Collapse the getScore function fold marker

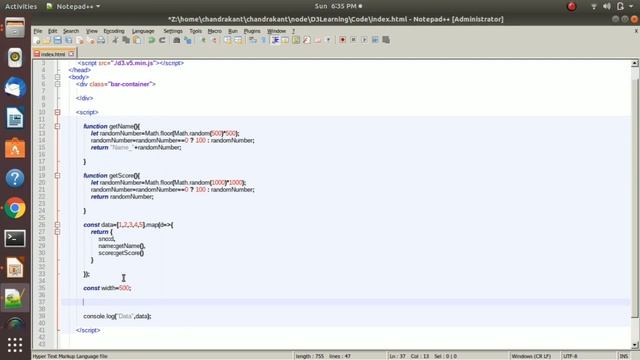coord(58,176)
